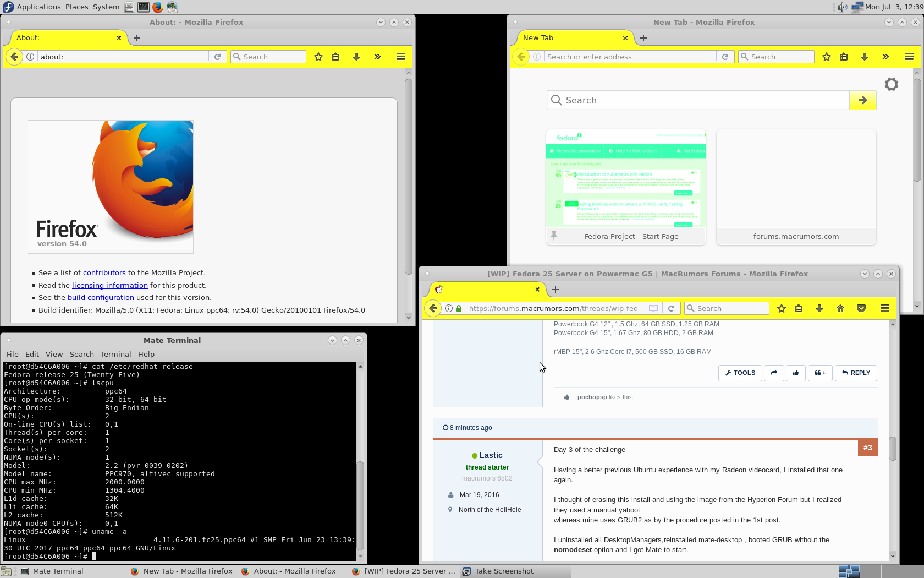Screen dimensions: 924x578
Task: Click REPLY button on forum post
Action: 856,373
